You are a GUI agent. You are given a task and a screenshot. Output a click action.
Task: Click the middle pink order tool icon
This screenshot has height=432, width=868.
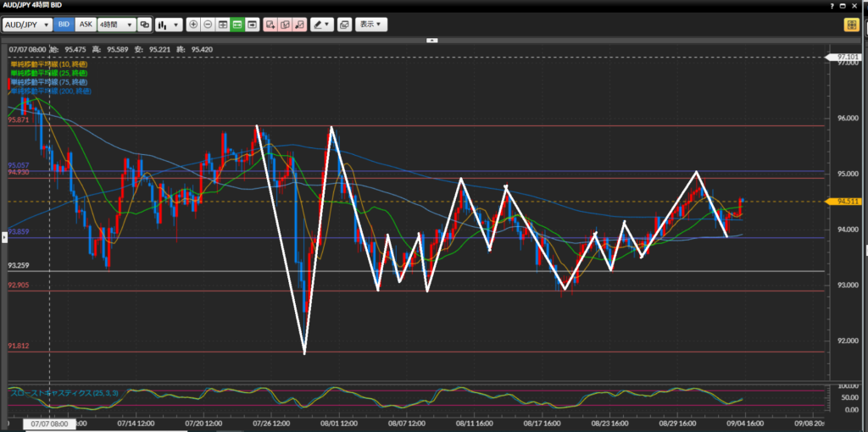(x=285, y=25)
